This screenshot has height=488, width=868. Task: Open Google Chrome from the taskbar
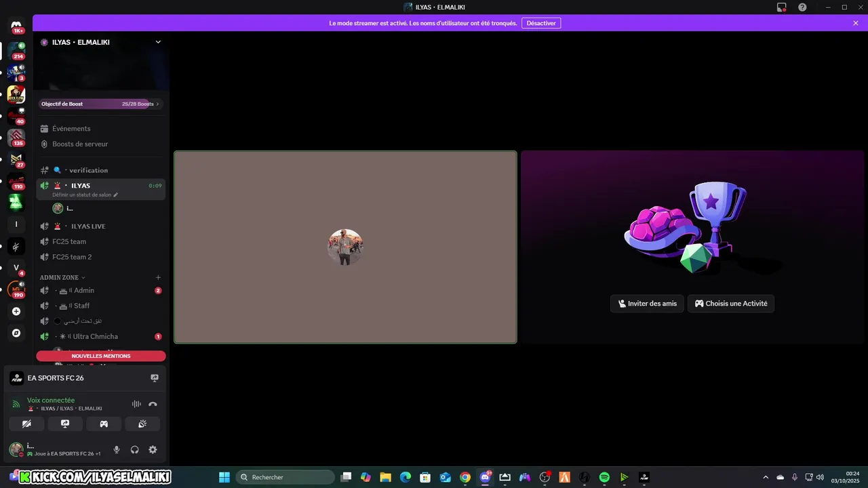point(465,477)
